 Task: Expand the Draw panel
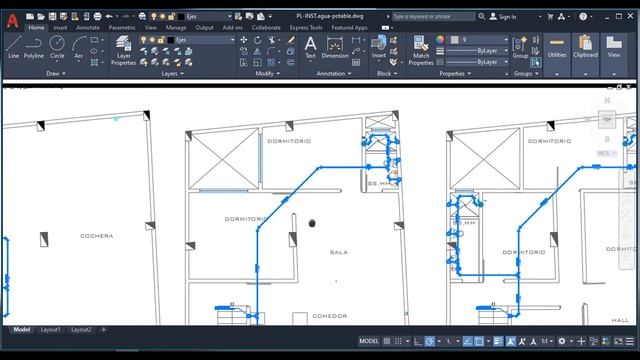coord(56,73)
